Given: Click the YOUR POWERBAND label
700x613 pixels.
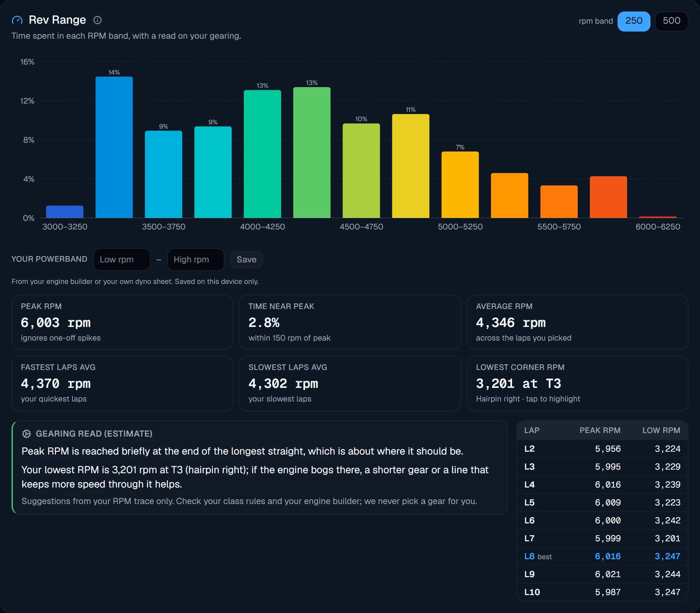Looking at the screenshot, I should point(49,259).
